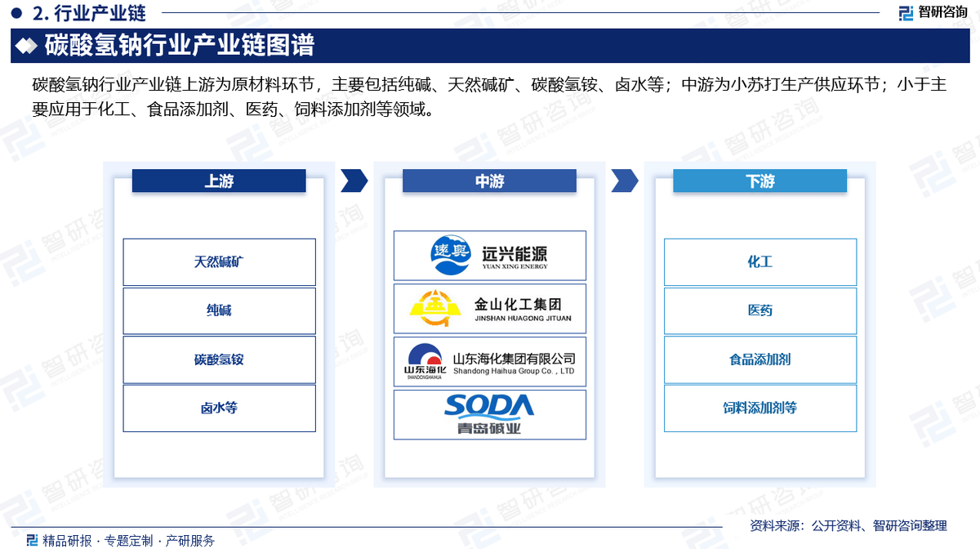Click the 食品添加剂 box
Screen dimensions: 980x549
(x=759, y=359)
